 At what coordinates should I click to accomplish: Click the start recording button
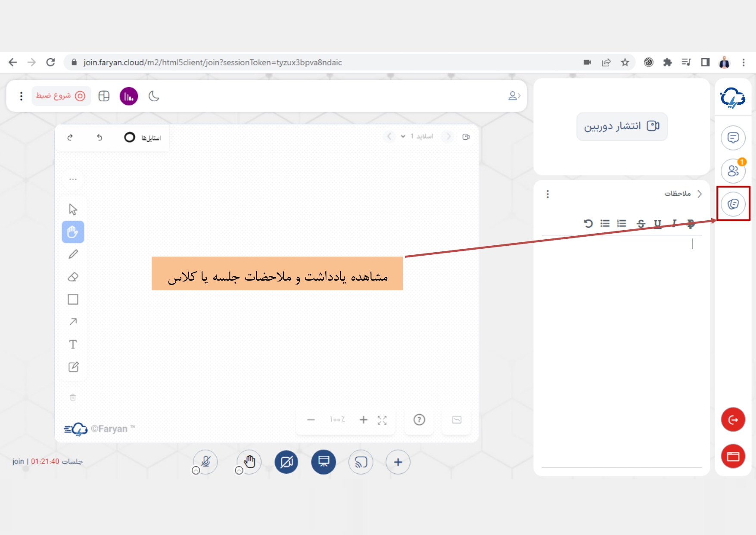(61, 96)
